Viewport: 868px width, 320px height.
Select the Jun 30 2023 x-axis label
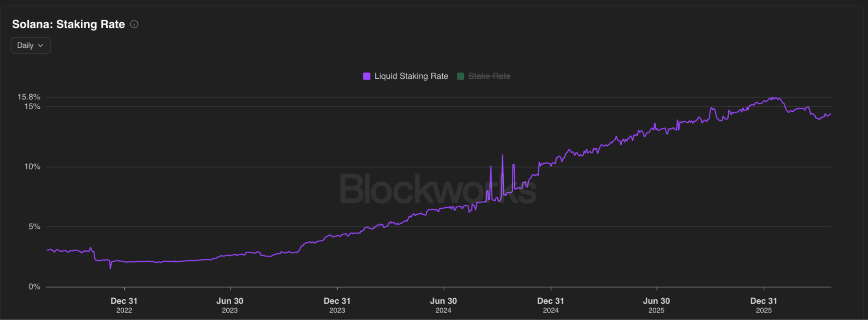(230, 305)
